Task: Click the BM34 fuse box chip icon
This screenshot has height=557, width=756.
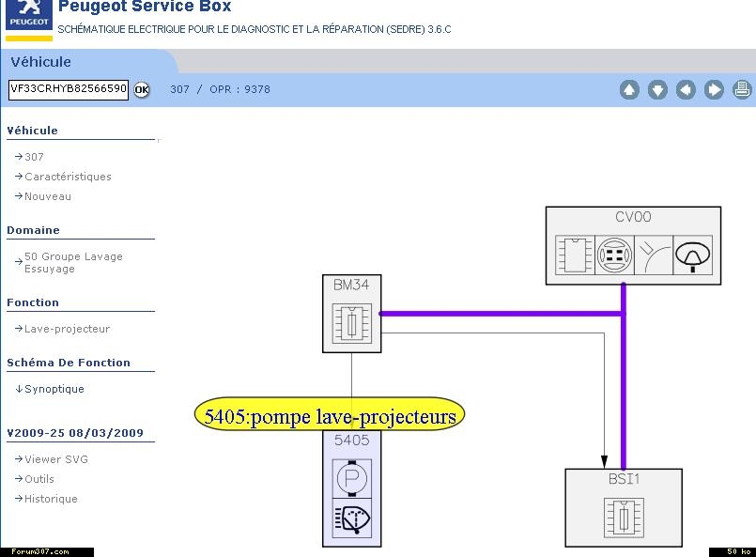Action: [x=352, y=323]
